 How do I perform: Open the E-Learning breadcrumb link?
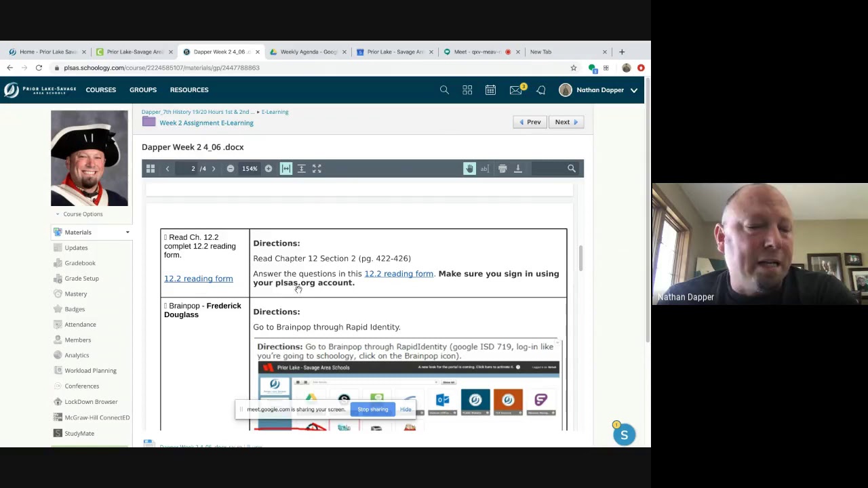275,112
